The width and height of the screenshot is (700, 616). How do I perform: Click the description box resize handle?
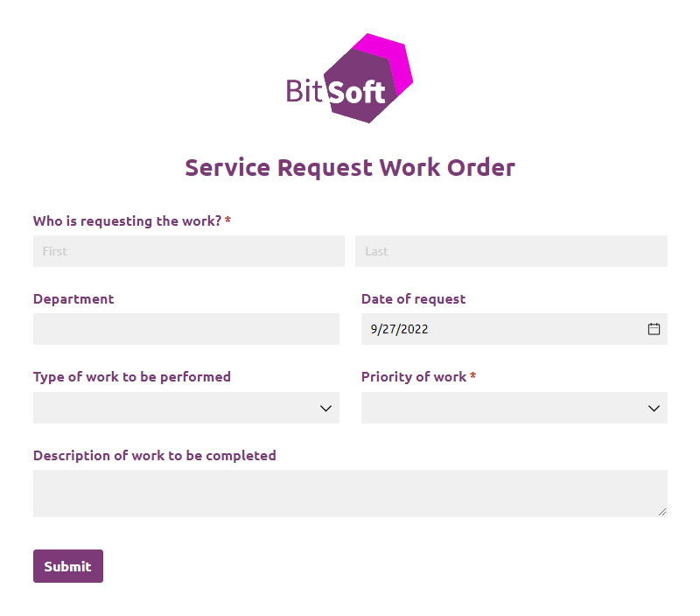click(661, 511)
